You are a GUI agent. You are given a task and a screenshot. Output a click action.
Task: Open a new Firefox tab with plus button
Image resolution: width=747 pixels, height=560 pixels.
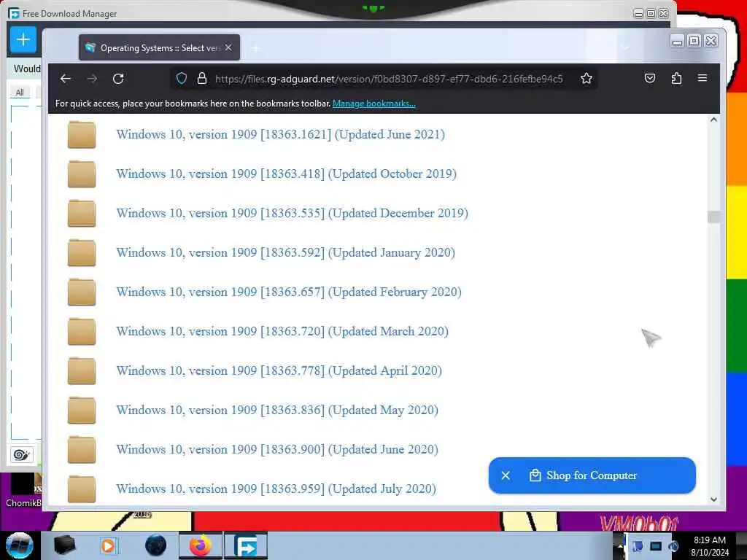coord(256,48)
